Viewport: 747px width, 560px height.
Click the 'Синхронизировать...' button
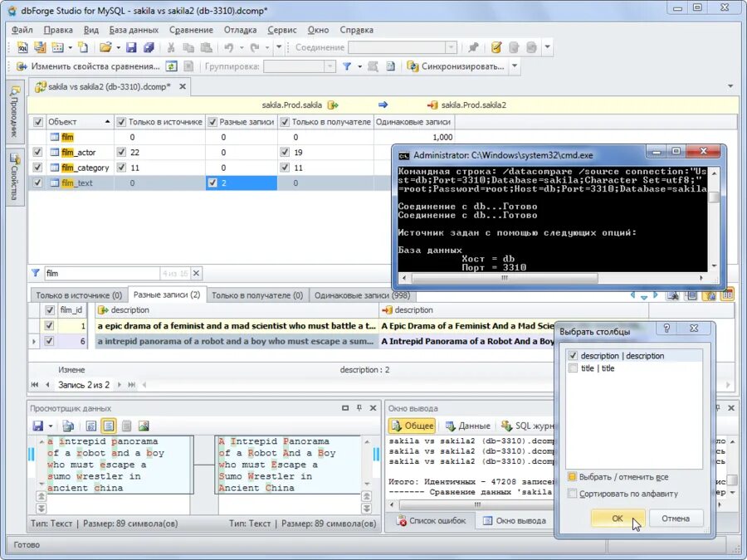tap(456, 66)
